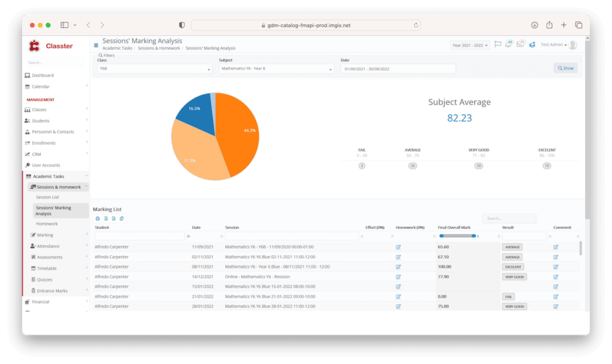This screenshot has width=612, height=364.
Task: Click the AVERAGE result badge for 11/09/2021
Action: pos(512,247)
